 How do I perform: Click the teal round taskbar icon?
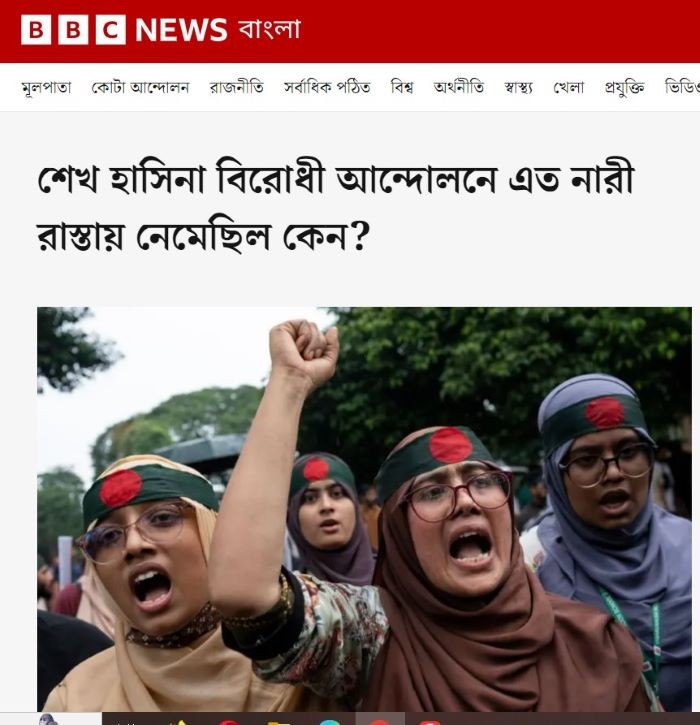tap(329, 722)
